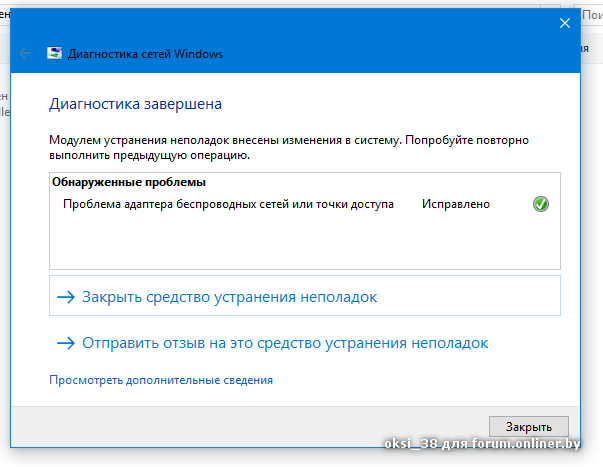Click the green fixed-status checkmark icon

click(x=541, y=204)
